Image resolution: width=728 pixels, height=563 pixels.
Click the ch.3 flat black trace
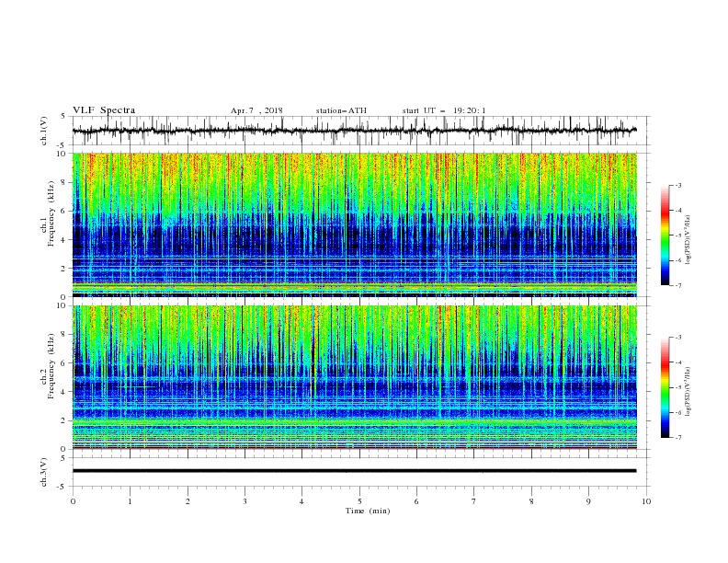(x=355, y=471)
